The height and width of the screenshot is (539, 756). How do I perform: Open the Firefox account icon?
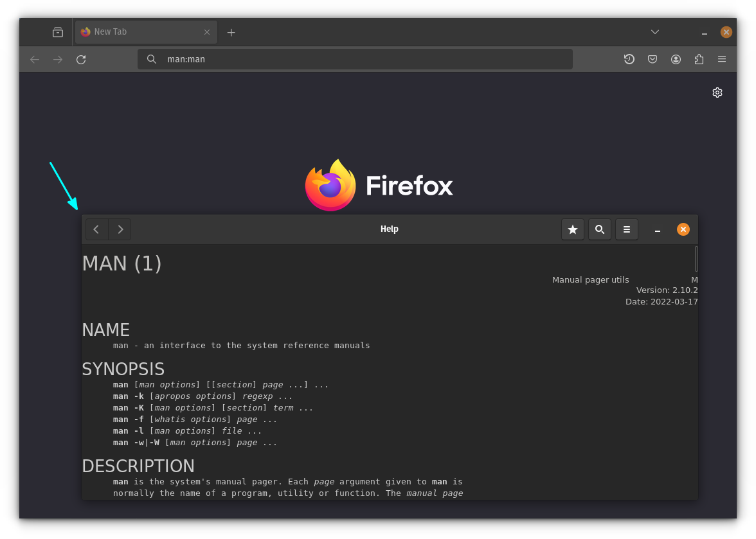point(676,59)
